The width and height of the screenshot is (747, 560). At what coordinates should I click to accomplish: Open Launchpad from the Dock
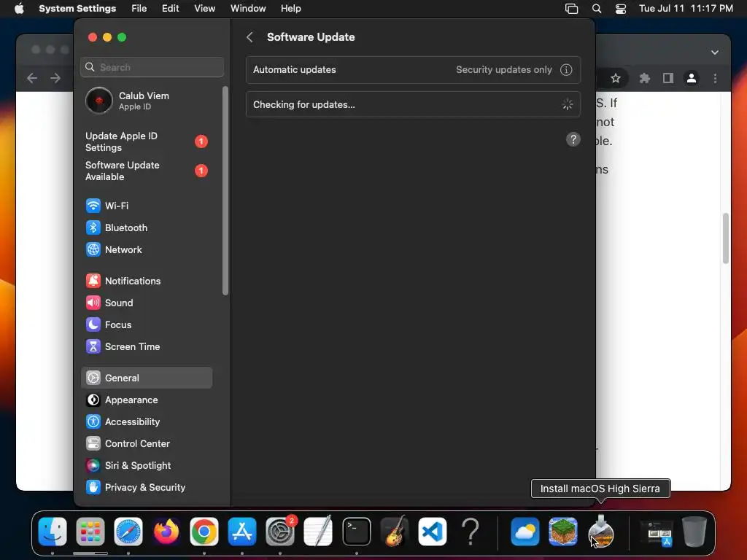[x=90, y=532]
